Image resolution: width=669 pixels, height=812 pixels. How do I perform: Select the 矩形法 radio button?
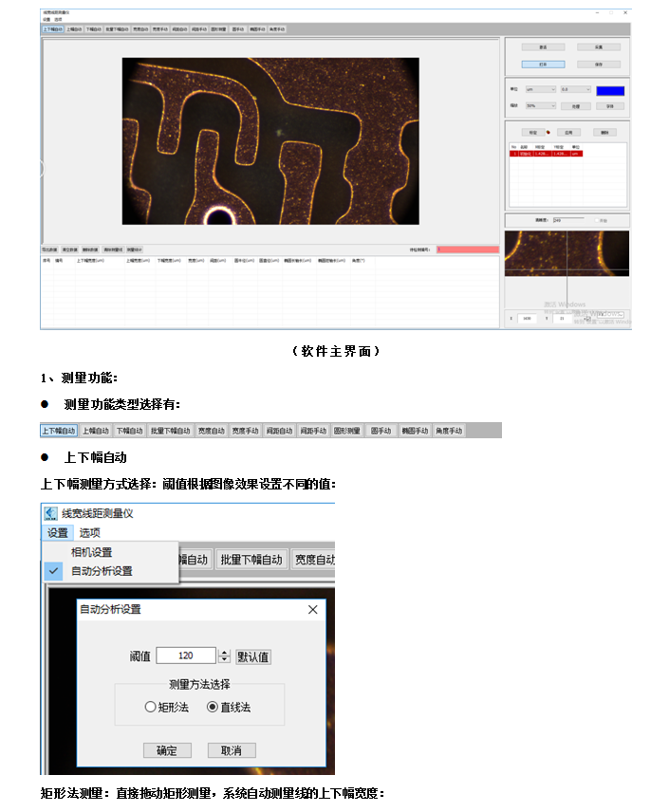coord(150,707)
